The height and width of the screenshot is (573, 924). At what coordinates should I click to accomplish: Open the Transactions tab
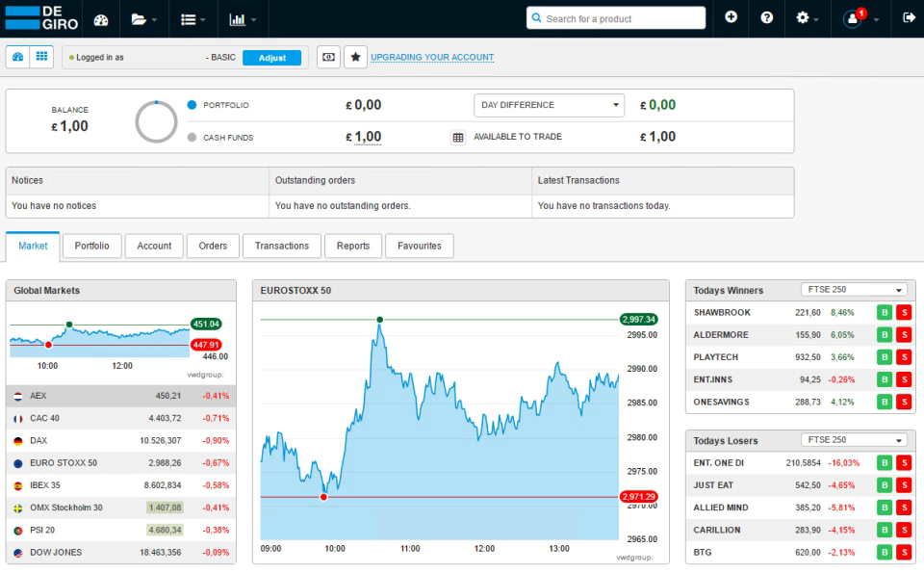282,246
